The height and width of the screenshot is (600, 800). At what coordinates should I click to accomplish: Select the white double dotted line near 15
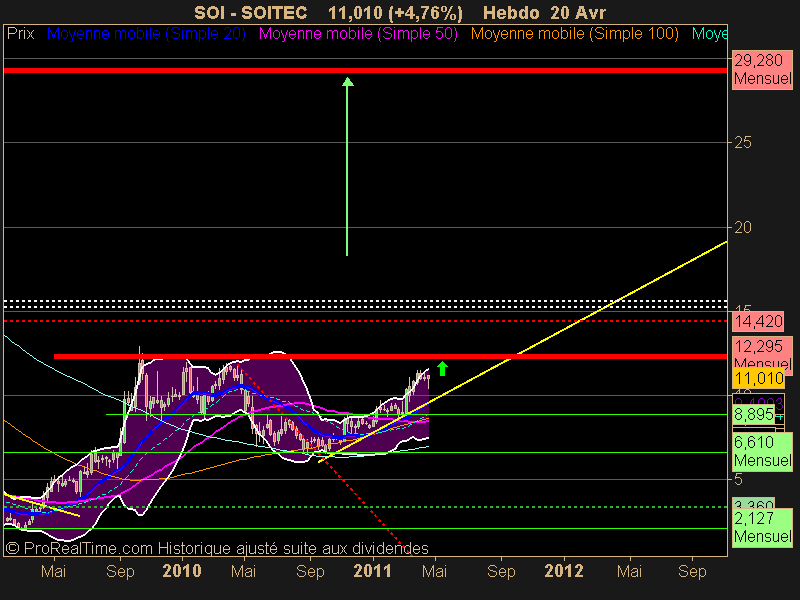tap(365, 304)
